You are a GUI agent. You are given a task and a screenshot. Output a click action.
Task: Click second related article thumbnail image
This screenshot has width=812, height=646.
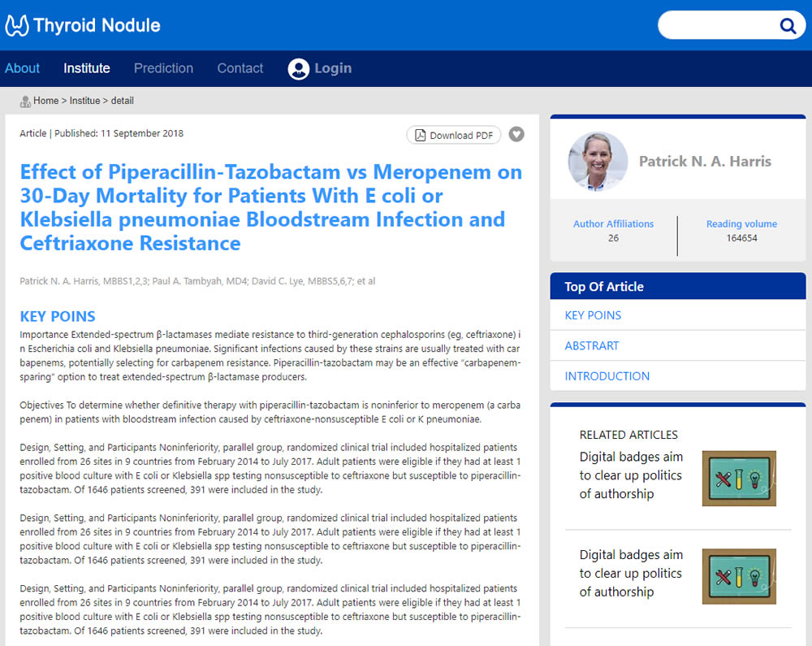click(x=739, y=576)
